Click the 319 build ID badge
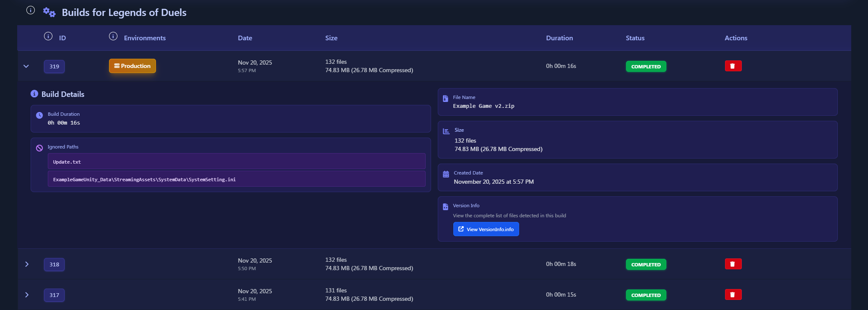Screen dimensions: 868x310 (x=55, y=66)
